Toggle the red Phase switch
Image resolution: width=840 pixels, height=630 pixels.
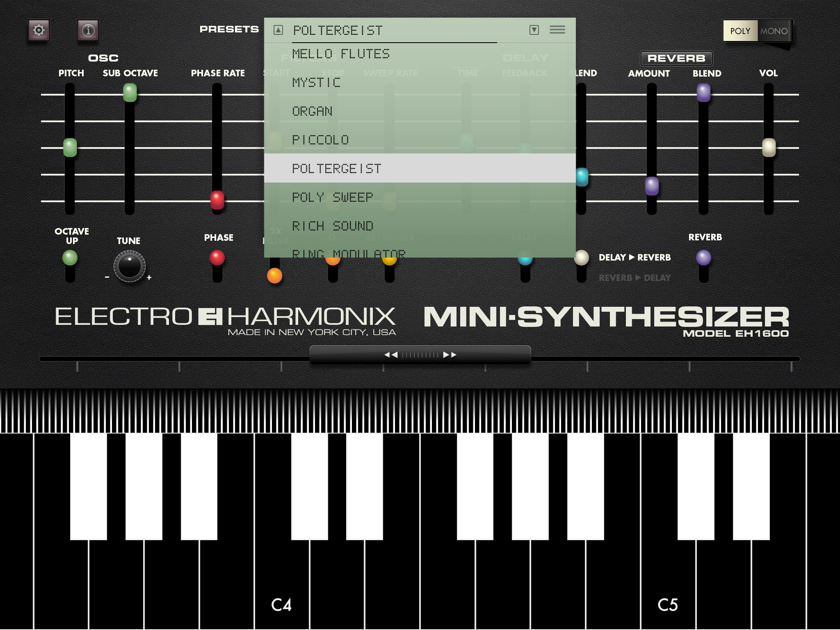(217, 258)
